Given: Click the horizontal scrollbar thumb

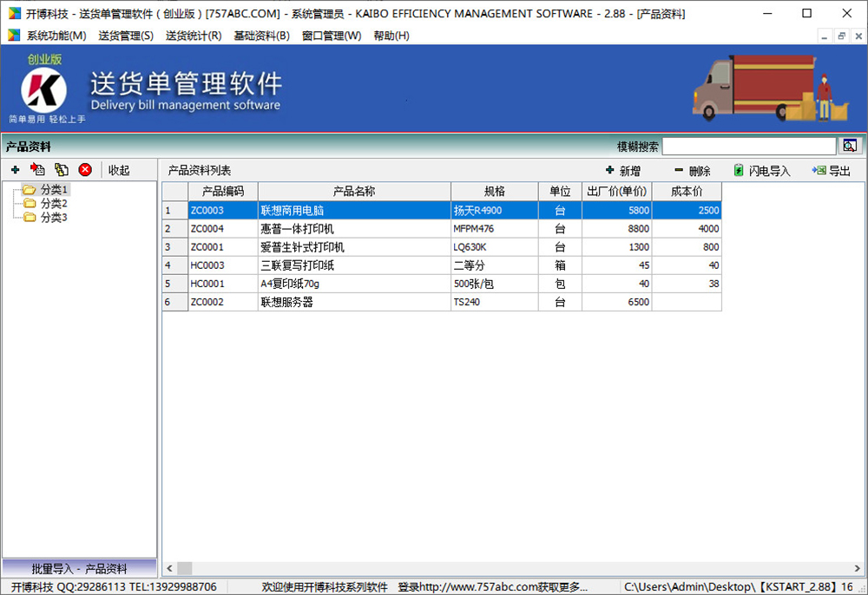Looking at the screenshot, I should [184, 568].
